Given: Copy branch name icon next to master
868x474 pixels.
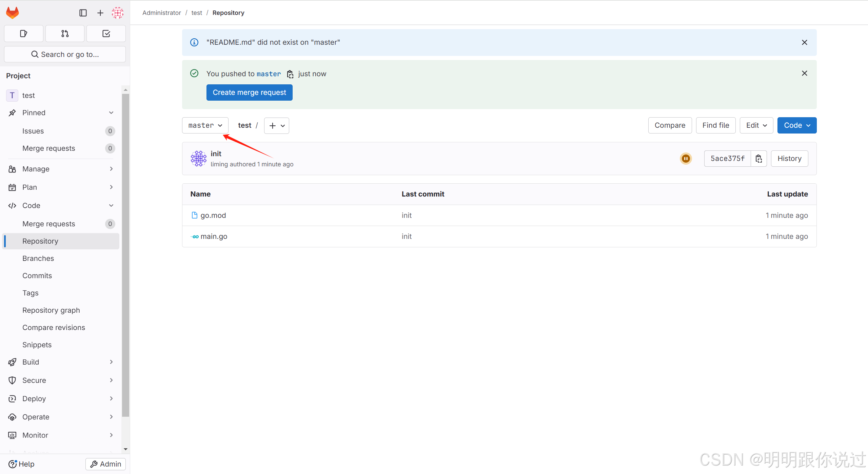Looking at the screenshot, I should pos(290,74).
